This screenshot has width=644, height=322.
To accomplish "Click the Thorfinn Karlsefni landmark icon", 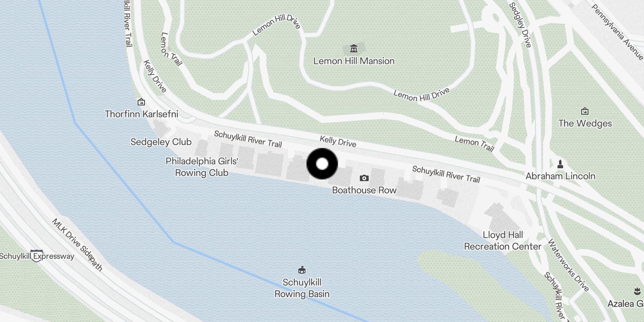I will coord(141,102).
